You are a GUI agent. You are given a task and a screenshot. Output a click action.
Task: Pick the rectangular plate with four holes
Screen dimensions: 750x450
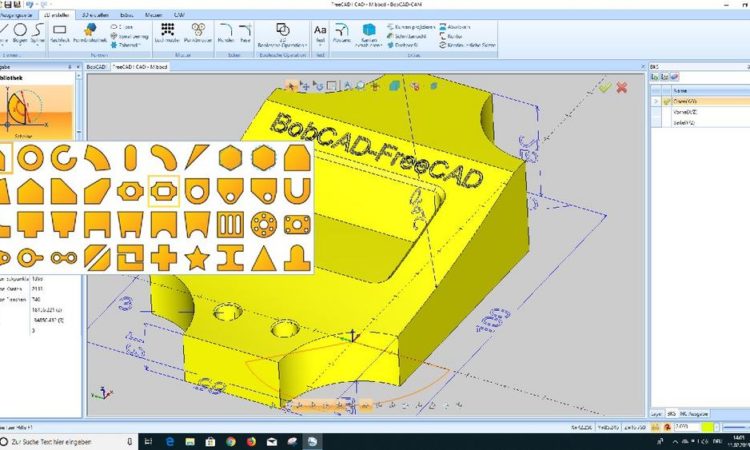pos(297,225)
